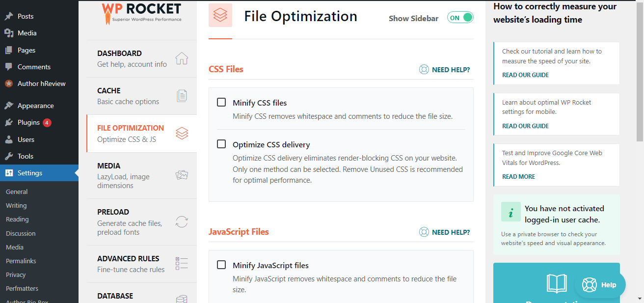Click the Preload refresh arrows icon
Viewport: 644px width, 303px height.
coord(182,221)
